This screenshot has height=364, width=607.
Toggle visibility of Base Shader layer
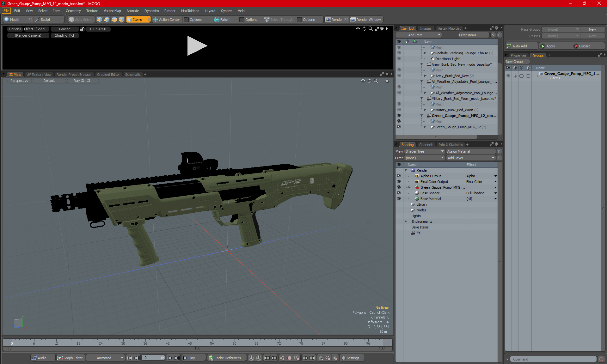pos(399,193)
